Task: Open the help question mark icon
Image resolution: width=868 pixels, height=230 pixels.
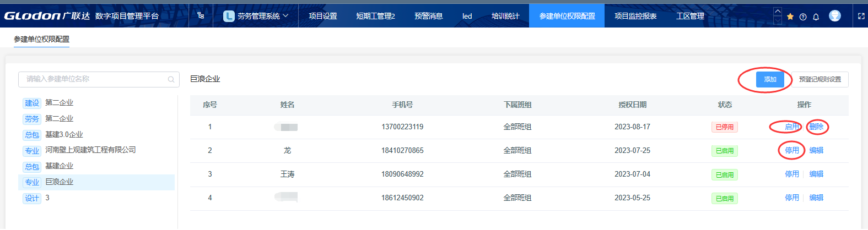Action: click(x=803, y=17)
